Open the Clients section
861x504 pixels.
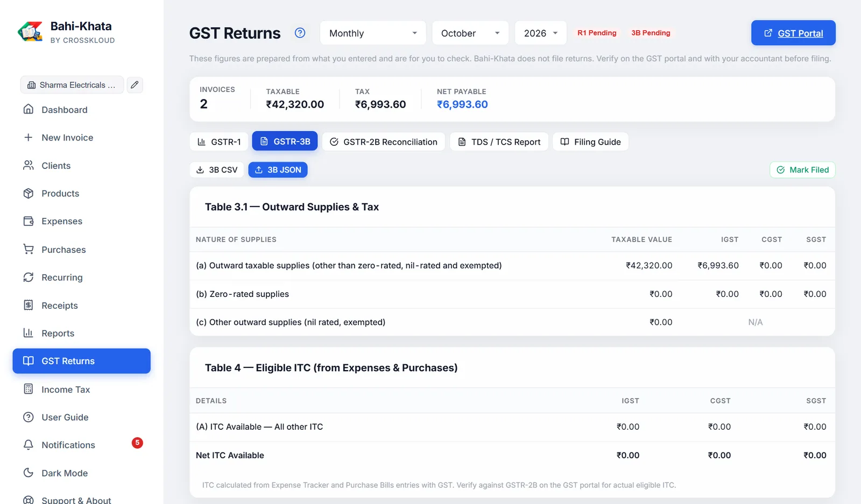point(81,166)
